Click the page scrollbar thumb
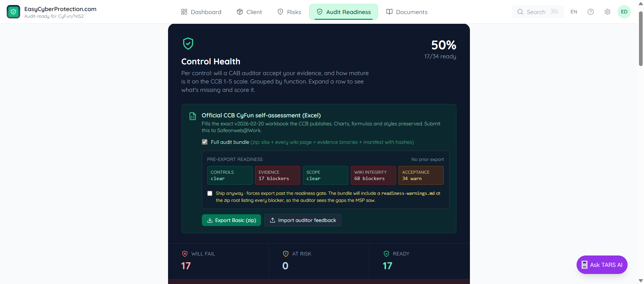Viewport: 644px width, 284px height. point(641,39)
